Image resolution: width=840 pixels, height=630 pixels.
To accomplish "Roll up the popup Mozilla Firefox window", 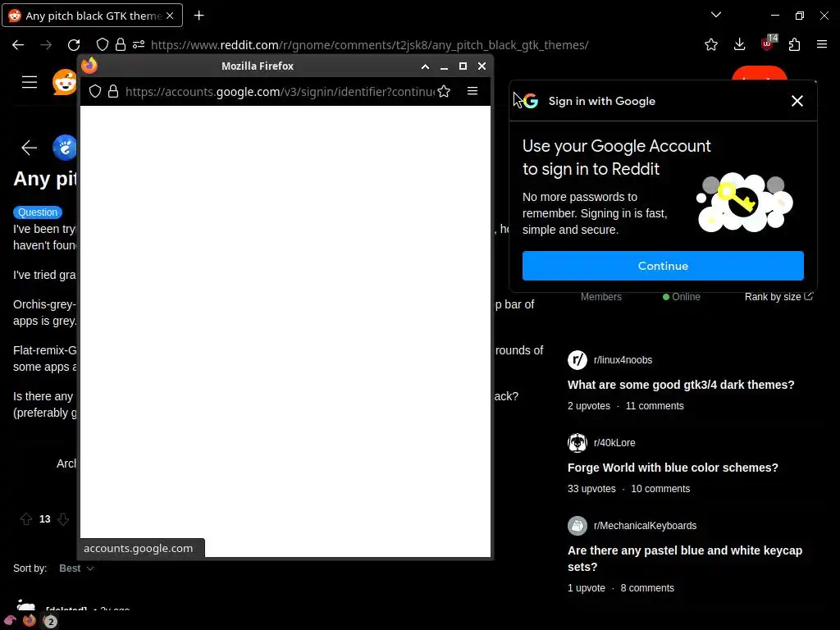I will 426,66.
